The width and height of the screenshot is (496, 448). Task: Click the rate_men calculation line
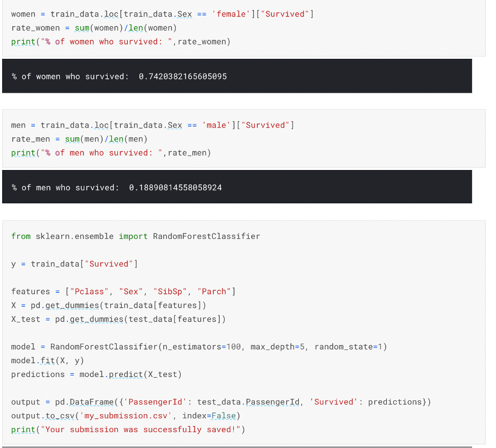click(79, 139)
